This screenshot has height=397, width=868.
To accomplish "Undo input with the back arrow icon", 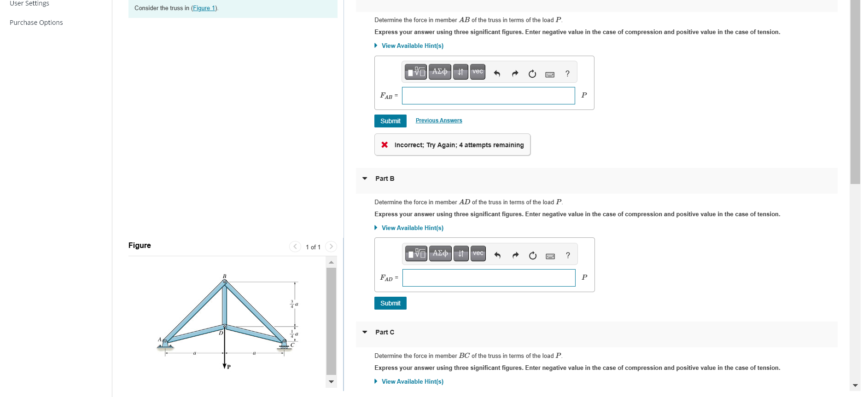I will pos(497,73).
